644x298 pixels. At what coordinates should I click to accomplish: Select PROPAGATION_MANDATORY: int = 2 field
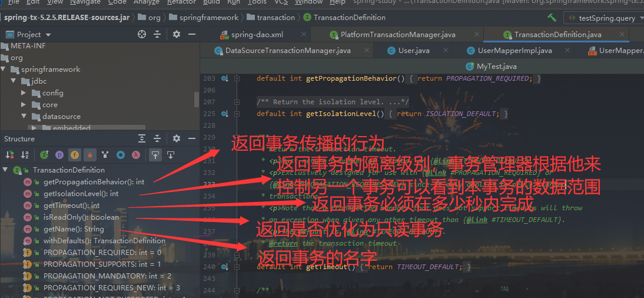[107, 276]
